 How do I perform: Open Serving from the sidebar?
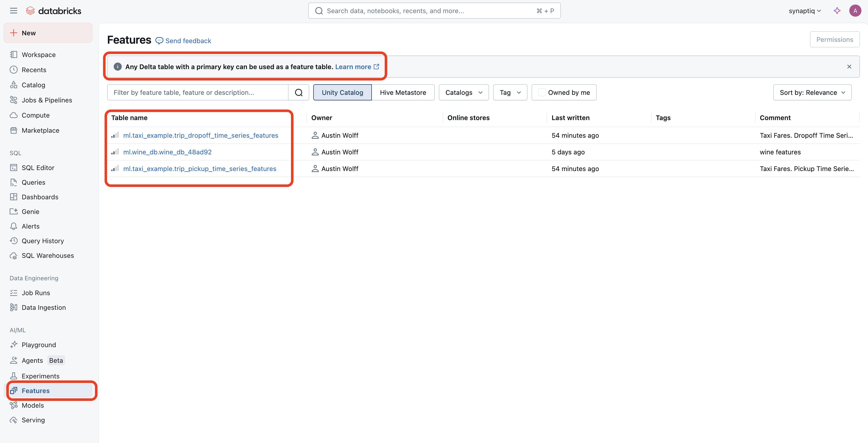33,420
